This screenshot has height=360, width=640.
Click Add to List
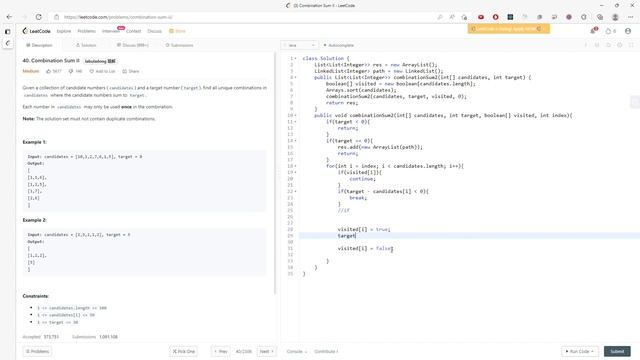coord(102,71)
